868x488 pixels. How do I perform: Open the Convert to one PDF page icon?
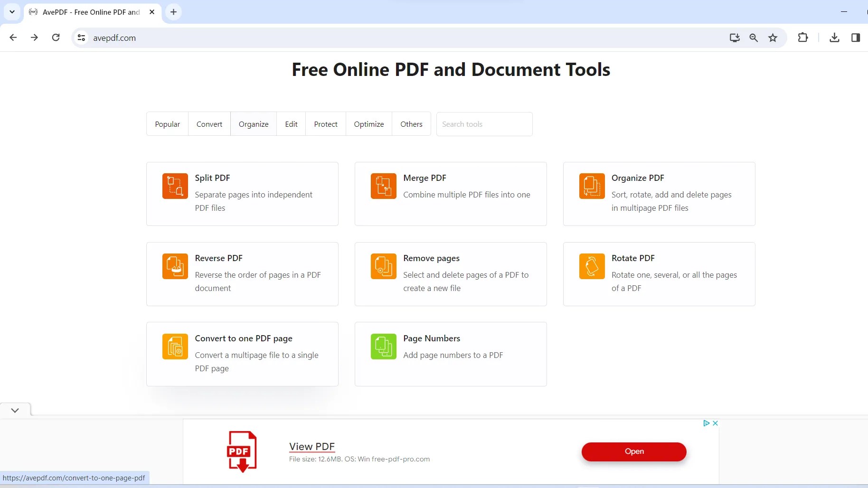click(175, 347)
